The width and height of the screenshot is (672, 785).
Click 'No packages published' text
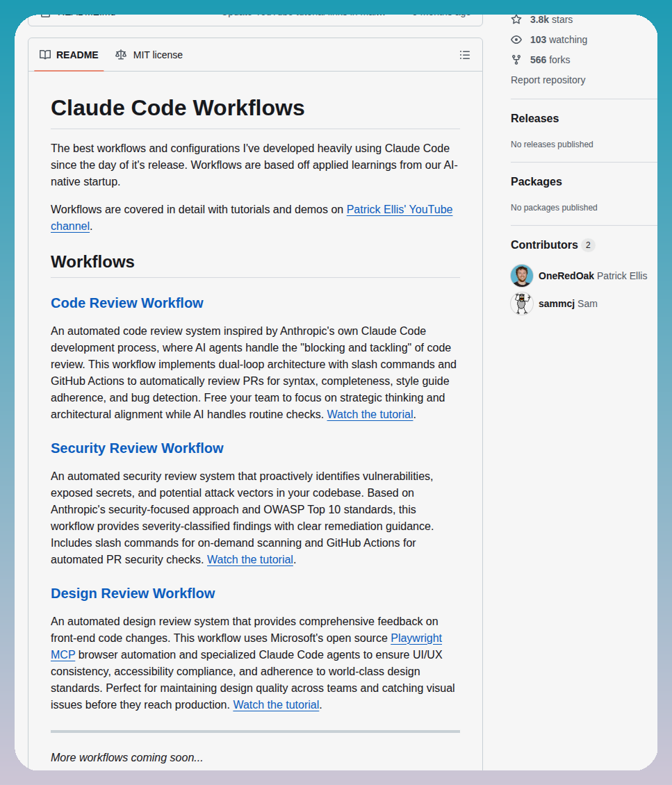tap(554, 207)
